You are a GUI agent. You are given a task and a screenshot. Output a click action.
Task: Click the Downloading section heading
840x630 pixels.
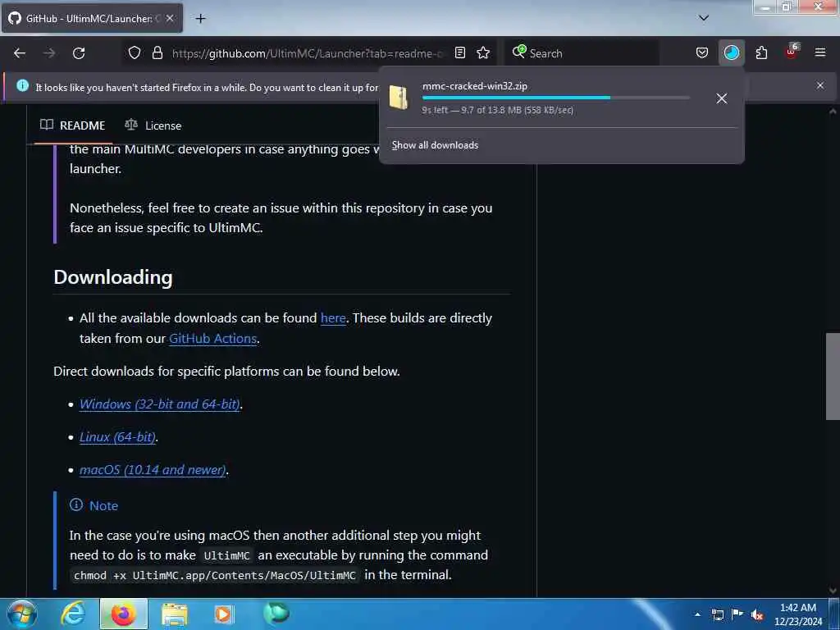[113, 277]
